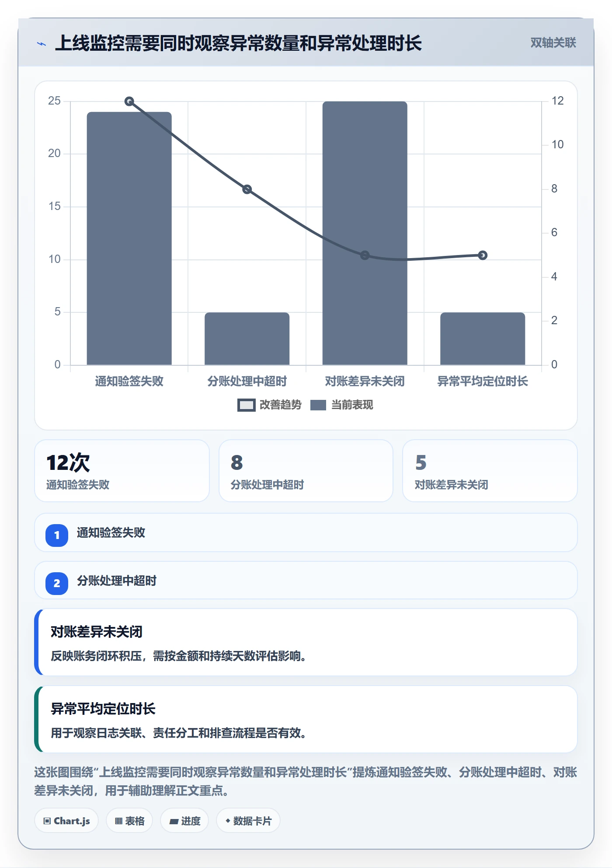Click the summary paragraph starting 这张图围绕
Screen dimensions: 612x868
click(x=306, y=781)
